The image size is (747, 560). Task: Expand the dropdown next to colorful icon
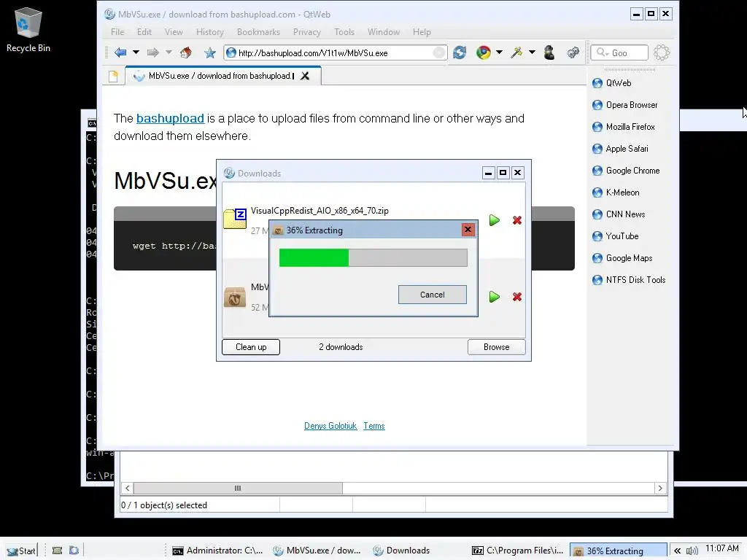coord(499,52)
